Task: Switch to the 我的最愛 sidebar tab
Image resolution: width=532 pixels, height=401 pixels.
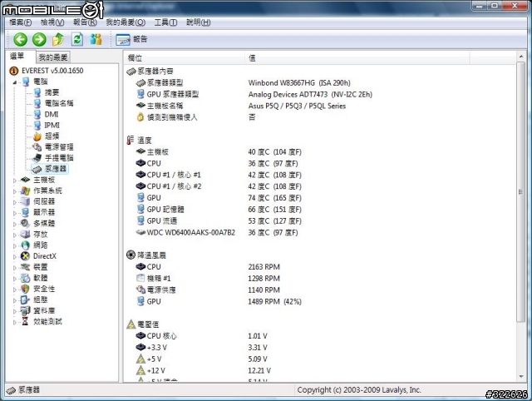Action: pyautogui.click(x=53, y=57)
